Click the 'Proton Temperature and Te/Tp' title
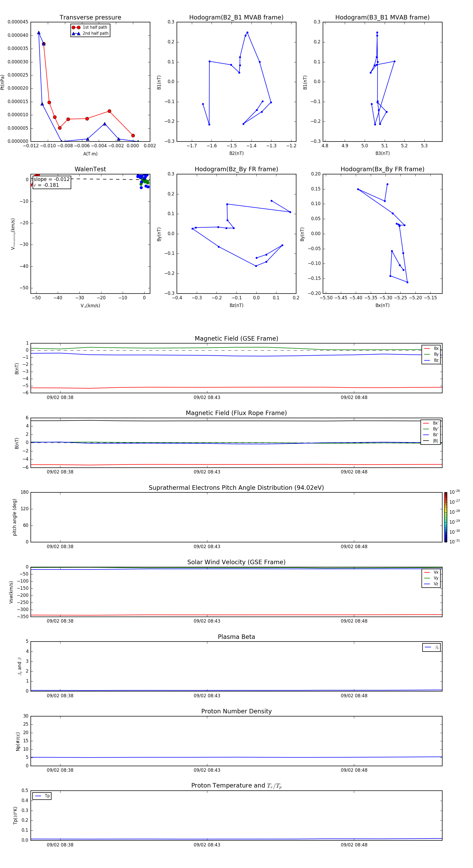The height and width of the screenshot is (868, 473). click(236, 786)
